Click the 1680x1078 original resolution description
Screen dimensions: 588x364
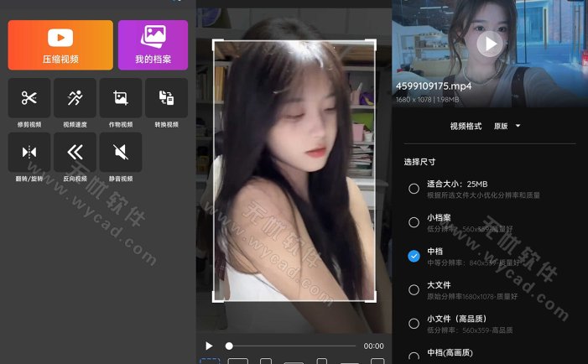tap(472, 297)
